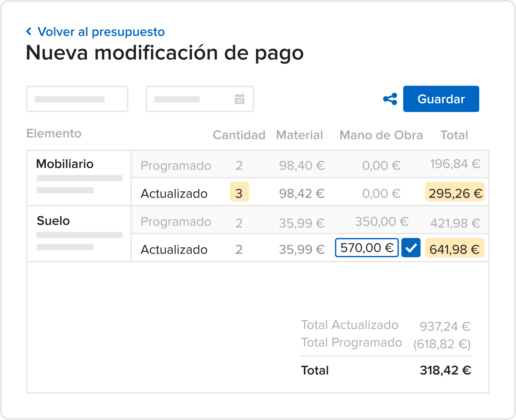The width and height of the screenshot is (516, 420).
Task: Open the calendar date picker icon
Action: (239, 99)
